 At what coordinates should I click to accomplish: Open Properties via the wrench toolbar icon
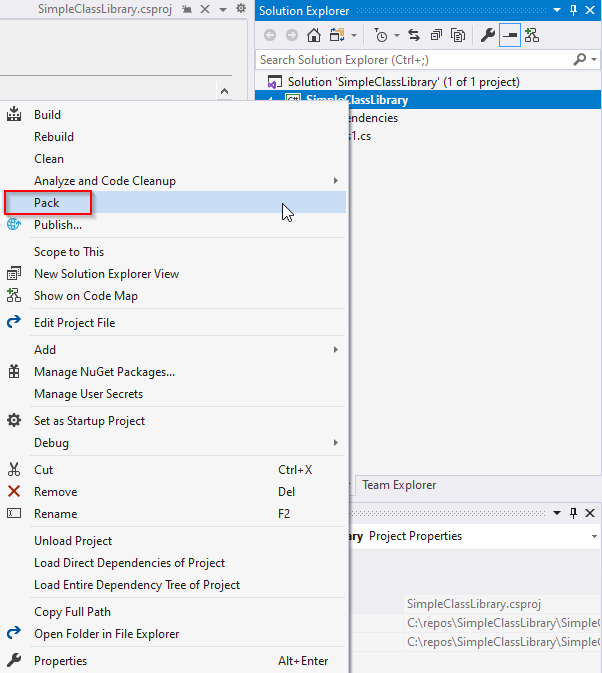[x=488, y=35]
